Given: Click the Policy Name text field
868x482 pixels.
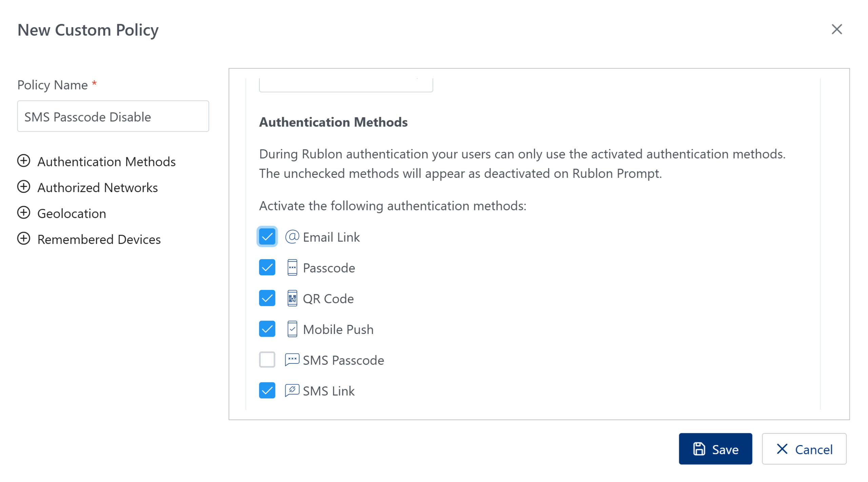Looking at the screenshot, I should 113,116.
